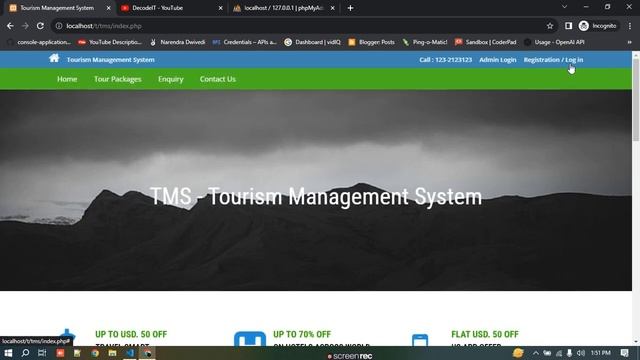
Task: Open the browser side panel icon
Action: pos(568,26)
